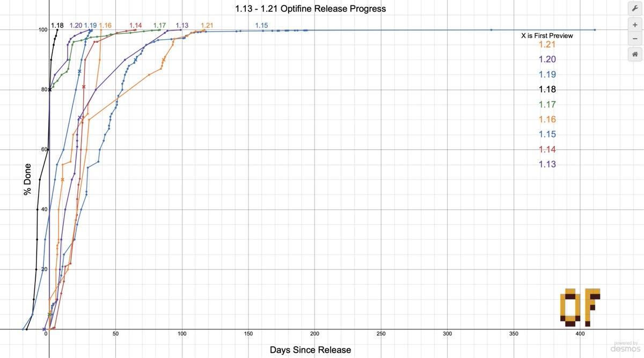644x358 pixels.
Task: Click the 'Days Since Release' axis label
Action: tap(310, 350)
